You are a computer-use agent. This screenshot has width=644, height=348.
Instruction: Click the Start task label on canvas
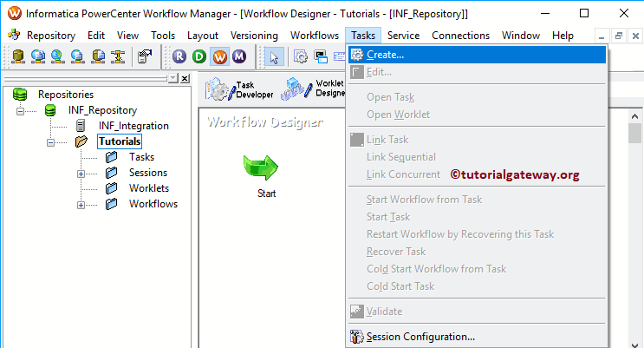coord(267,194)
